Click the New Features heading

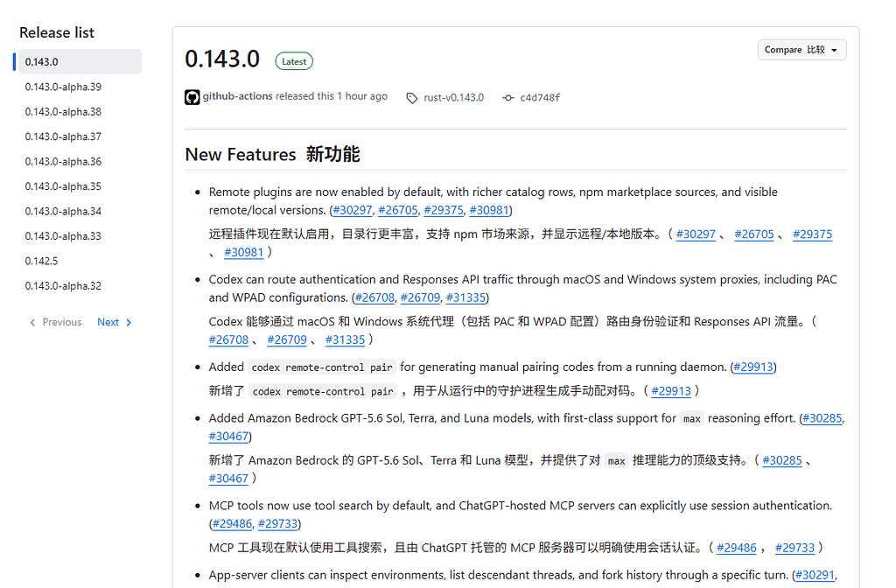(272, 154)
